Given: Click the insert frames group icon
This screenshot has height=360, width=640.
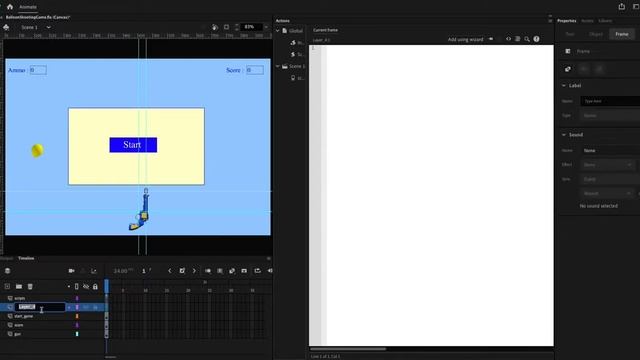Looking at the screenshot, I should [x=244, y=271].
